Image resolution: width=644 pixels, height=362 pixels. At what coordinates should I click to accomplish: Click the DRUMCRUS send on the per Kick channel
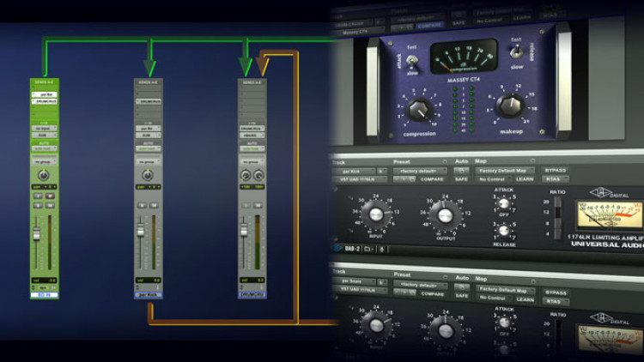click(149, 101)
